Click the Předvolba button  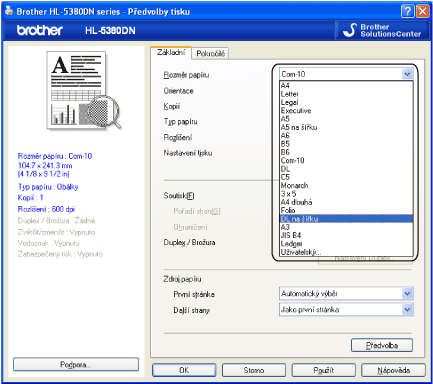[x=382, y=345]
